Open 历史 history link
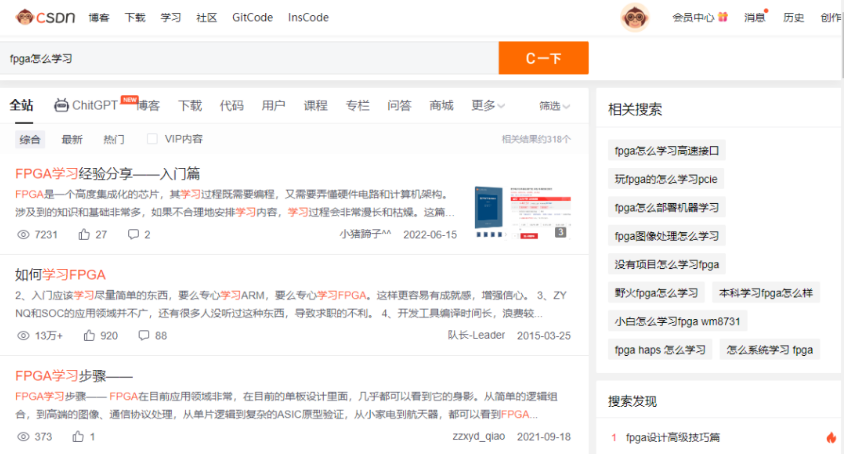844x454 pixels. click(793, 18)
